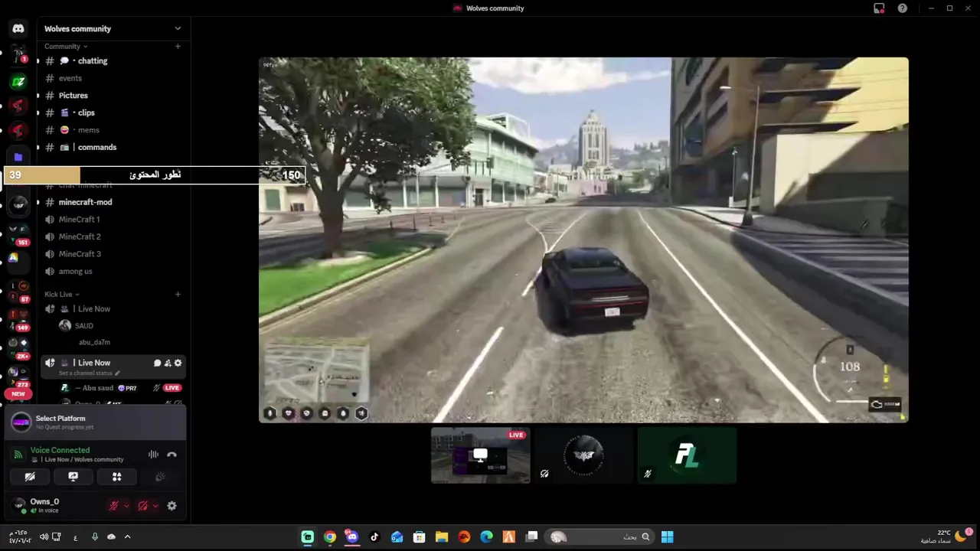Open noise suppression waveform icon

click(x=153, y=455)
